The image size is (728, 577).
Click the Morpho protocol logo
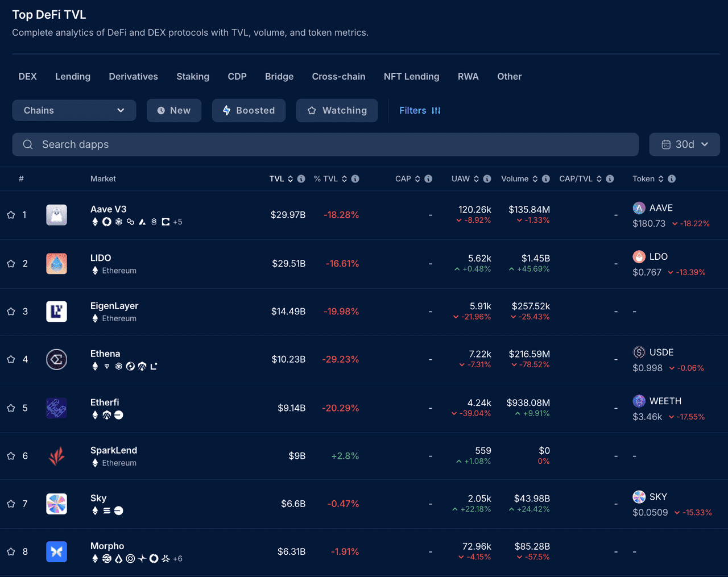(56, 551)
